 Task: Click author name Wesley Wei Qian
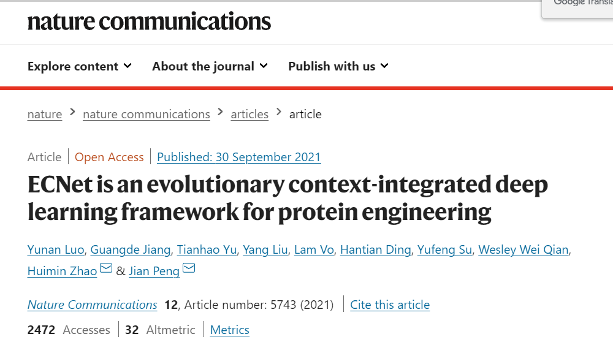[523, 249]
